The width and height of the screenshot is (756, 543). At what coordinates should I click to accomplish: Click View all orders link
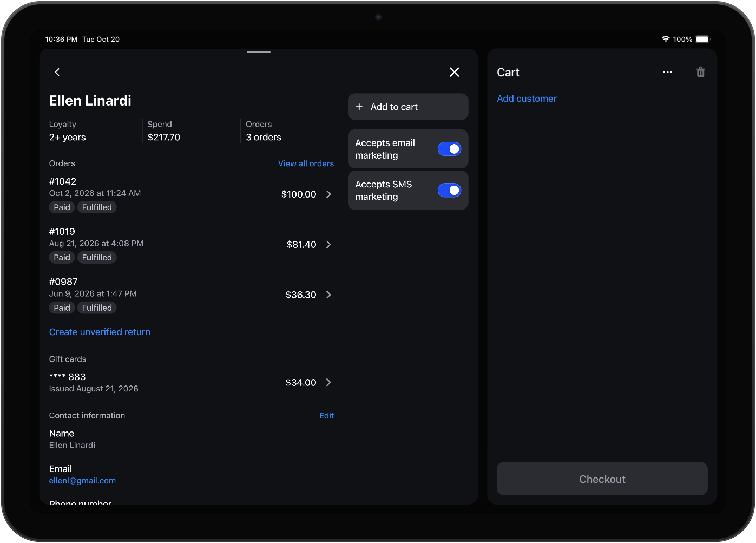tap(306, 163)
